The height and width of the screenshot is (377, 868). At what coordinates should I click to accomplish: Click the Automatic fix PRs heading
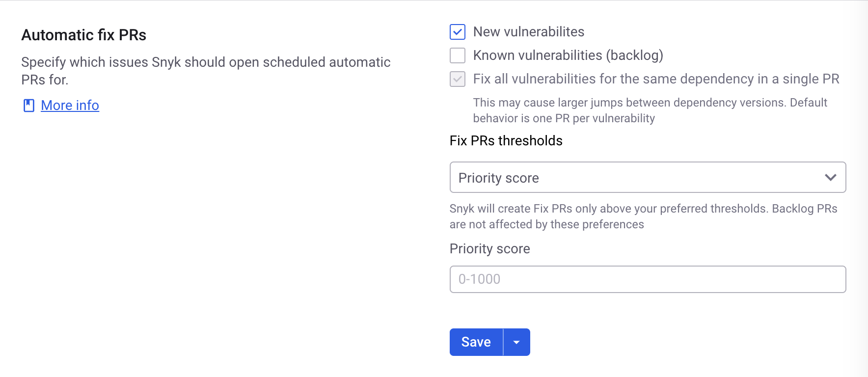pyautogui.click(x=83, y=35)
